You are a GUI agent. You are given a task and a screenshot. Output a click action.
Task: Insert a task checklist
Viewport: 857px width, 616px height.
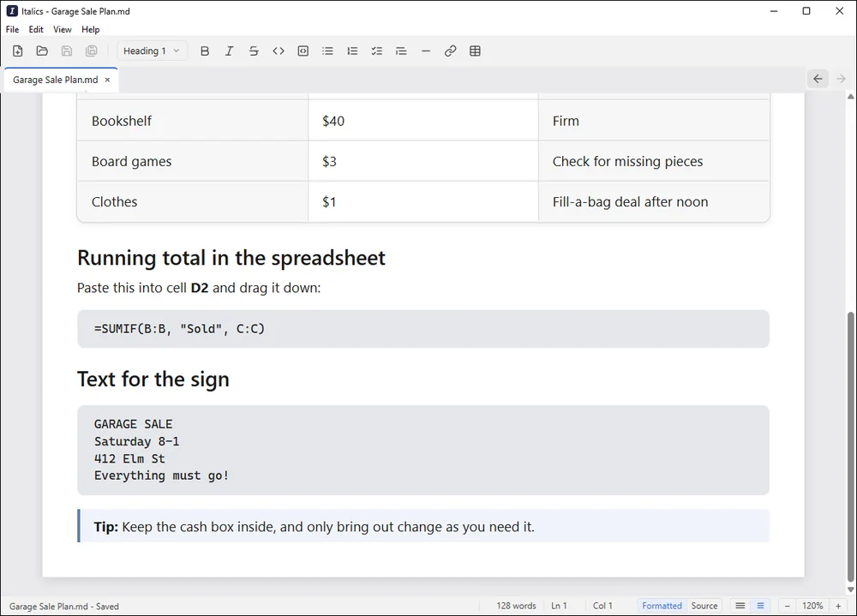pos(376,51)
